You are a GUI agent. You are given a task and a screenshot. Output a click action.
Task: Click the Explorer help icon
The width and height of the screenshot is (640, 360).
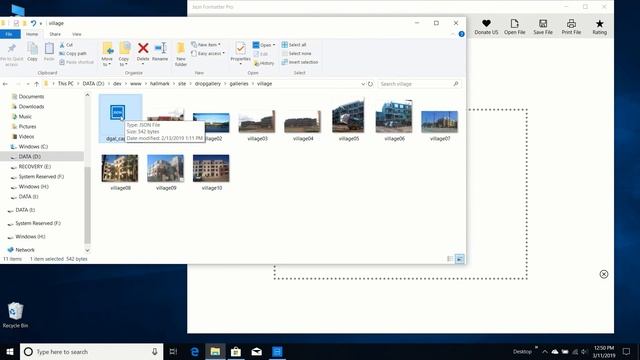461,34
